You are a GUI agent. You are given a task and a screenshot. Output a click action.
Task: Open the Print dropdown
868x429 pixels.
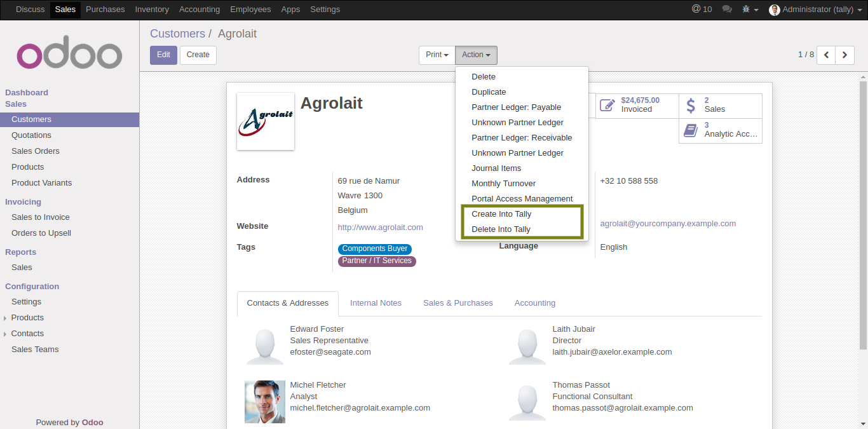click(437, 55)
